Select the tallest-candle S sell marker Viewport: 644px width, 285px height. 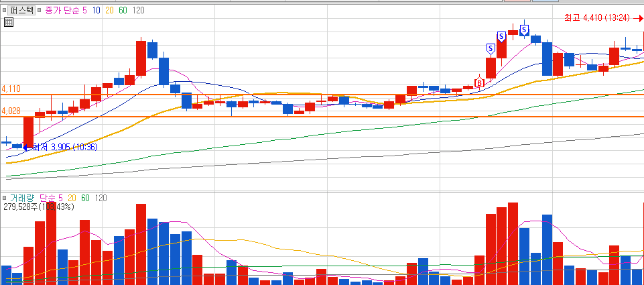click(501, 37)
